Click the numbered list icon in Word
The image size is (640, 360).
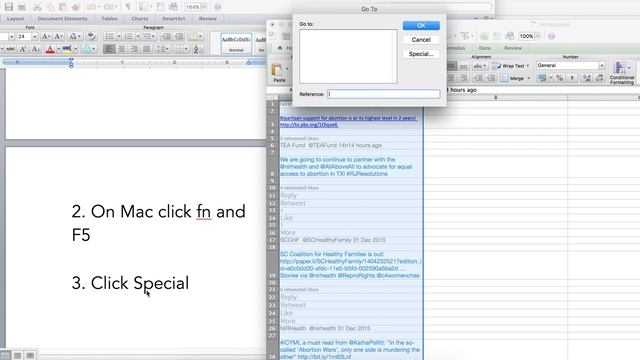[129, 37]
